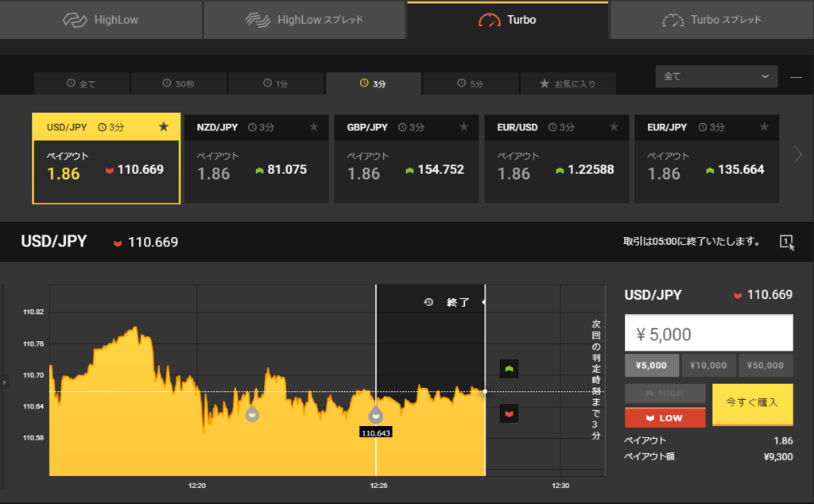The width and height of the screenshot is (814, 504).
Task: Click right chevron to show more currency pairs
Action: click(800, 156)
